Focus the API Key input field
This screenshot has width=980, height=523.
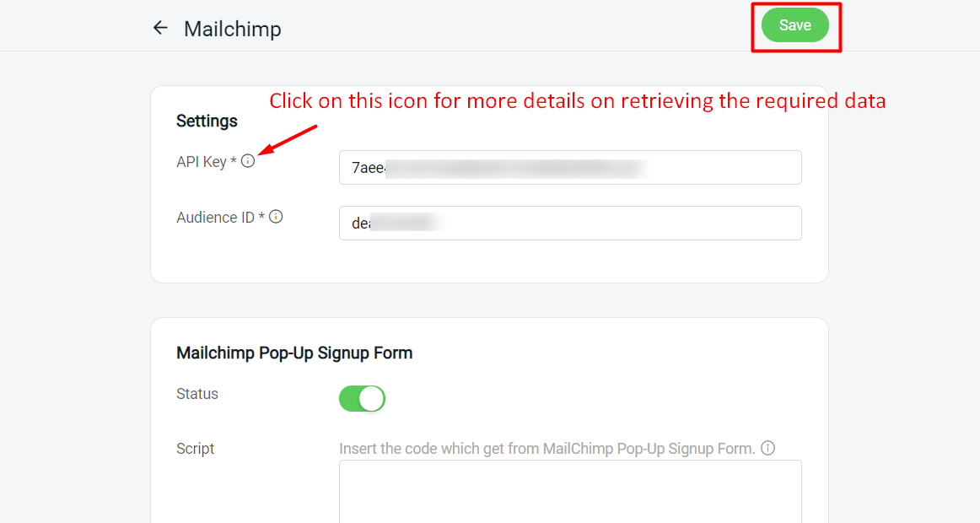570,167
